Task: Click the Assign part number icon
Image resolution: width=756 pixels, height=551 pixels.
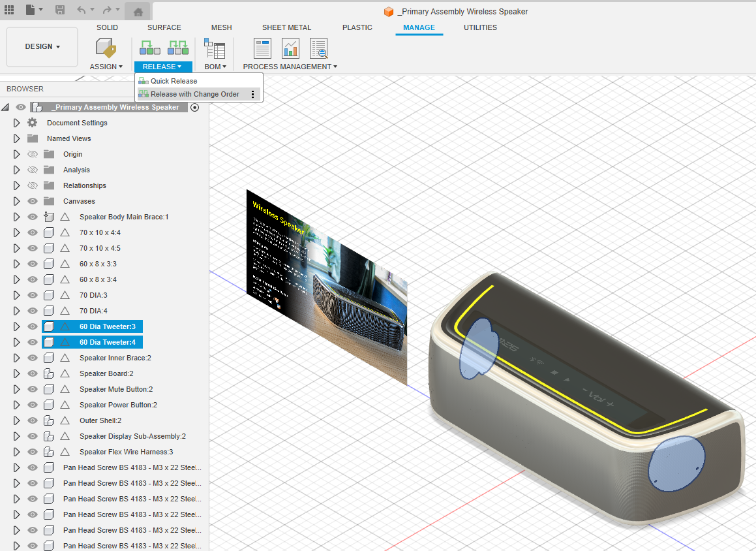Action: pos(106,48)
